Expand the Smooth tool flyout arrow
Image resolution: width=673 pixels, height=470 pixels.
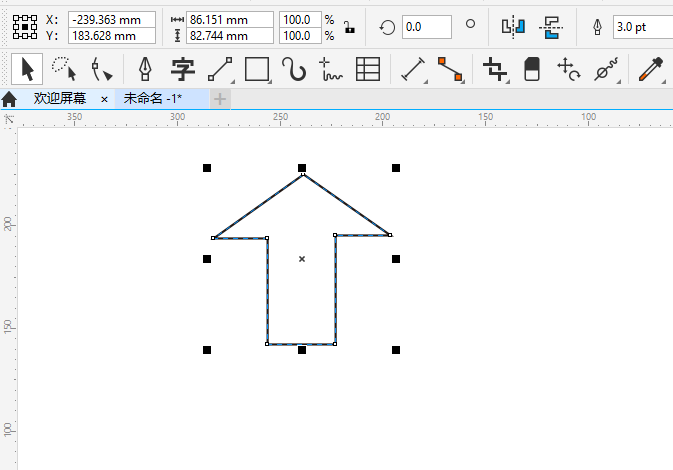(x=619, y=82)
